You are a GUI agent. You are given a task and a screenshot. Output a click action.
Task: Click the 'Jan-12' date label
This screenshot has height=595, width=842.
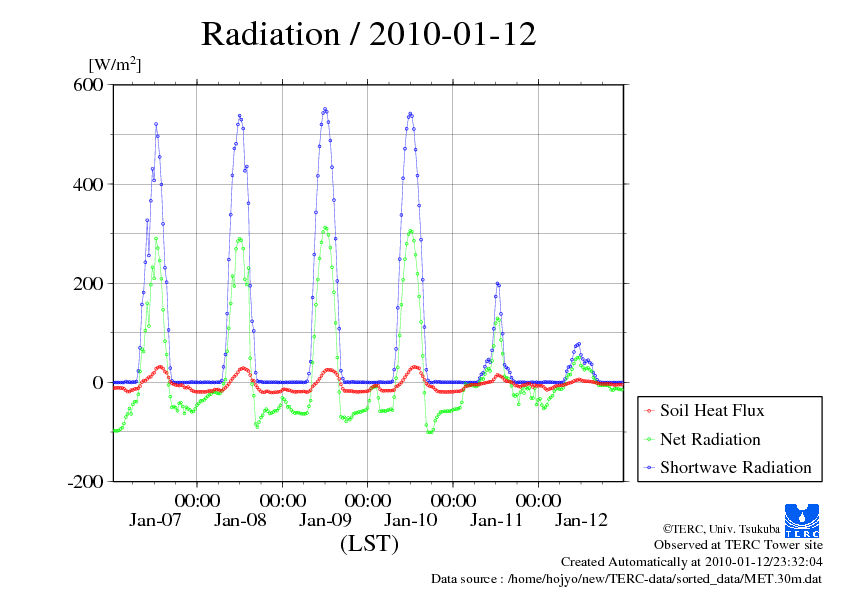coord(582,520)
